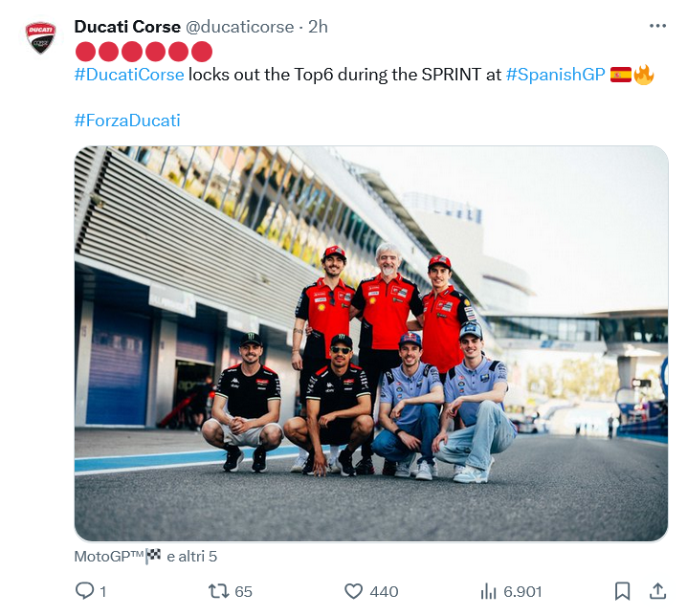Click the 2h timestamp of the tweet
This screenshot has width=687, height=616.
[318, 27]
